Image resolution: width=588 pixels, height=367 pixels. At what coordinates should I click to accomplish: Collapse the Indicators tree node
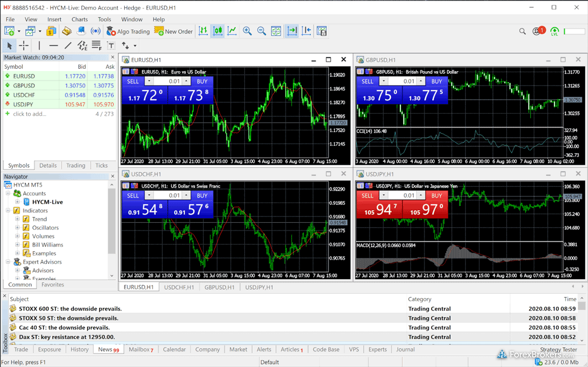8,210
